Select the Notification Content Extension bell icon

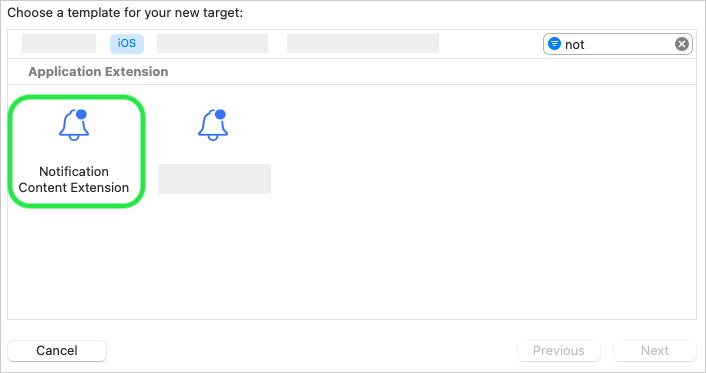click(74, 125)
